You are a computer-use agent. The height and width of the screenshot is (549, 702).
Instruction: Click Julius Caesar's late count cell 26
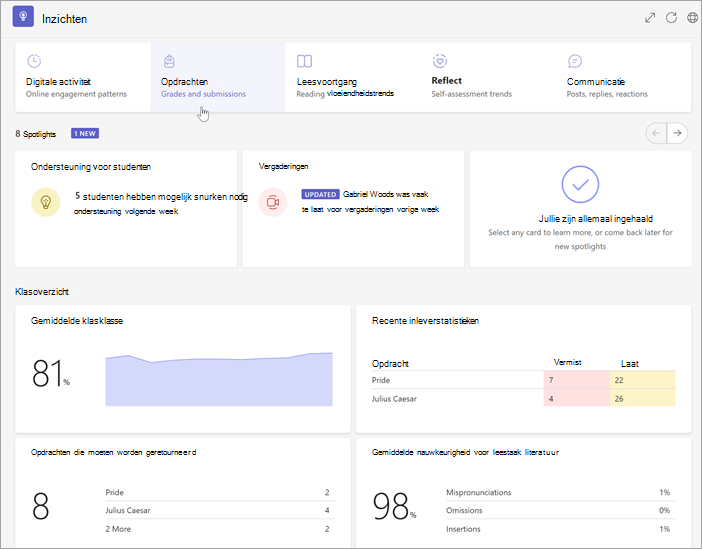point(642,399)
